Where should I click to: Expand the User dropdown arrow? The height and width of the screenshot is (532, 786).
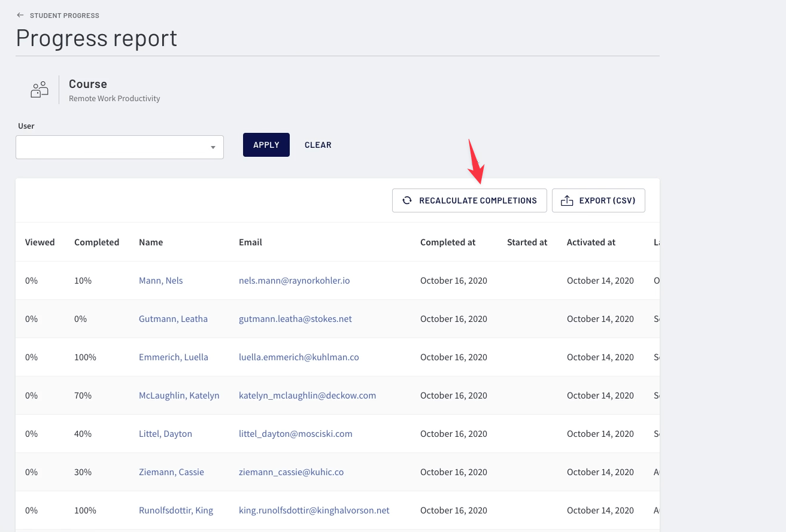[x=213, y=147]
